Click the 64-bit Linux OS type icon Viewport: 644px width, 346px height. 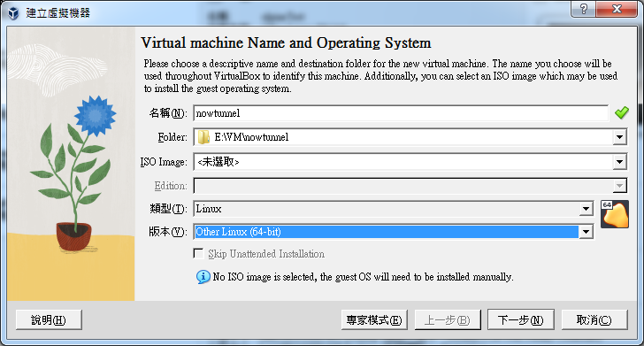615,214
